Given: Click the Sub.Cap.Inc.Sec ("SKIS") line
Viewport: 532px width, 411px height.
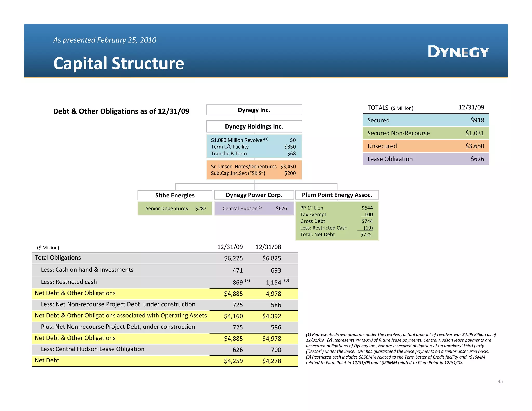Looking at the screenshot, I should 253,173.
